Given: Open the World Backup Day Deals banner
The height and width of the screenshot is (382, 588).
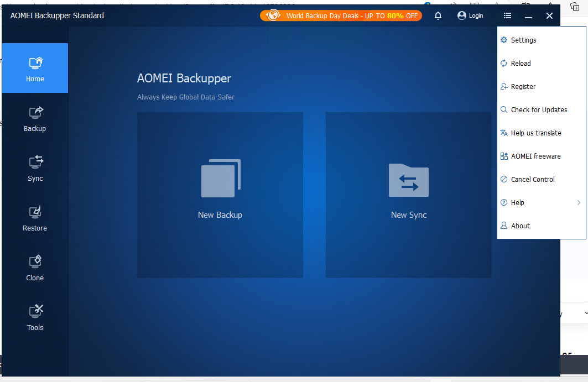Looking at the screenshot, I should [x=341, y=15].
